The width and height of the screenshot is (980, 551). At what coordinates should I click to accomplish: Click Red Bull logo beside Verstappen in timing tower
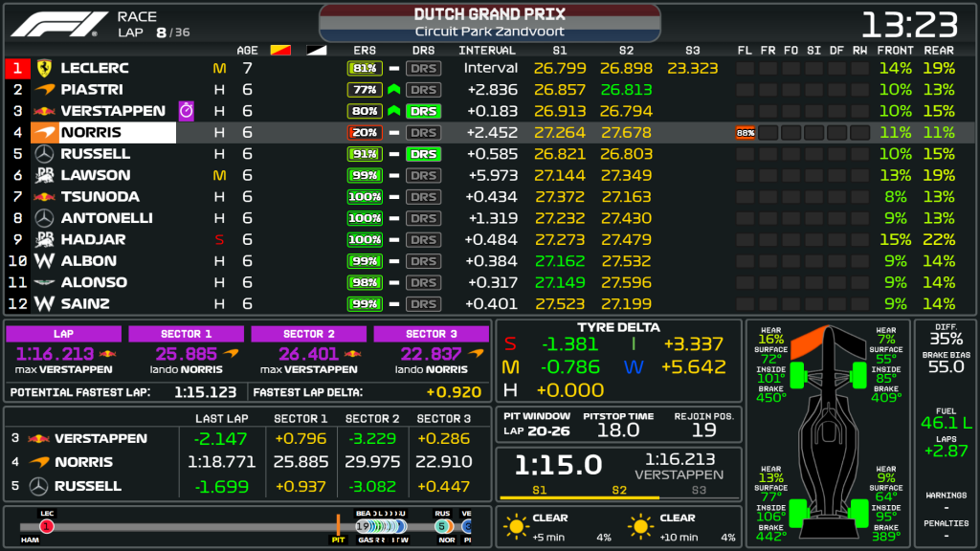[44, 111]
